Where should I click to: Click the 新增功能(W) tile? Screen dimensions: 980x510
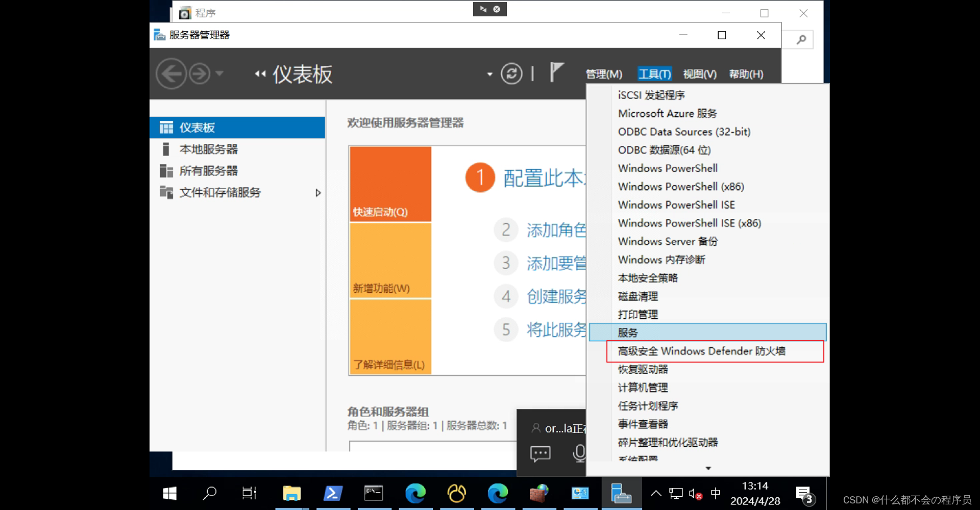[390, 260]
